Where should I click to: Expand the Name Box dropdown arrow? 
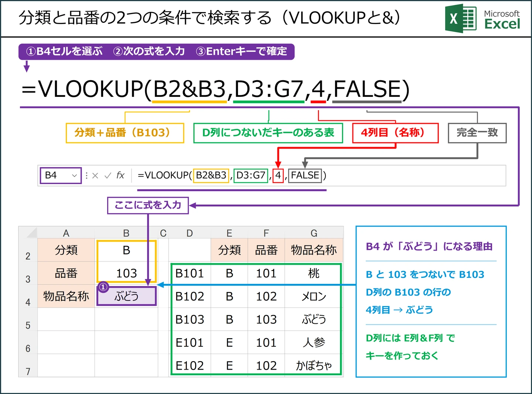(74, 176)
